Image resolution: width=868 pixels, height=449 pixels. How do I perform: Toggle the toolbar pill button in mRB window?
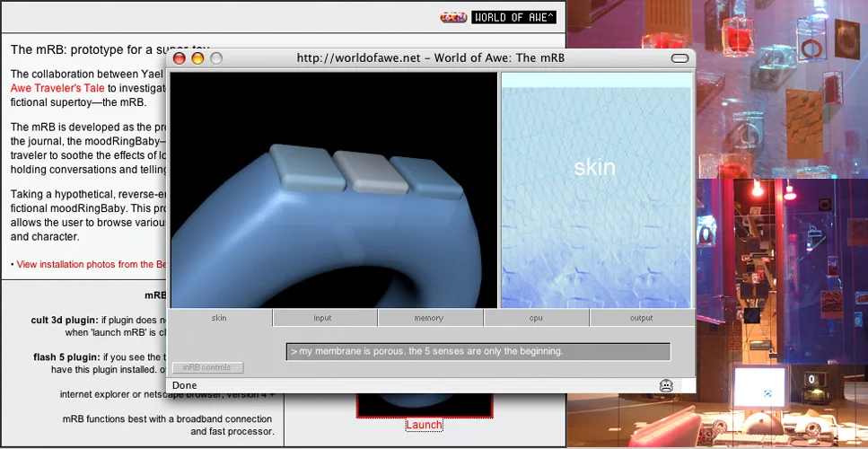pos(679,58)
